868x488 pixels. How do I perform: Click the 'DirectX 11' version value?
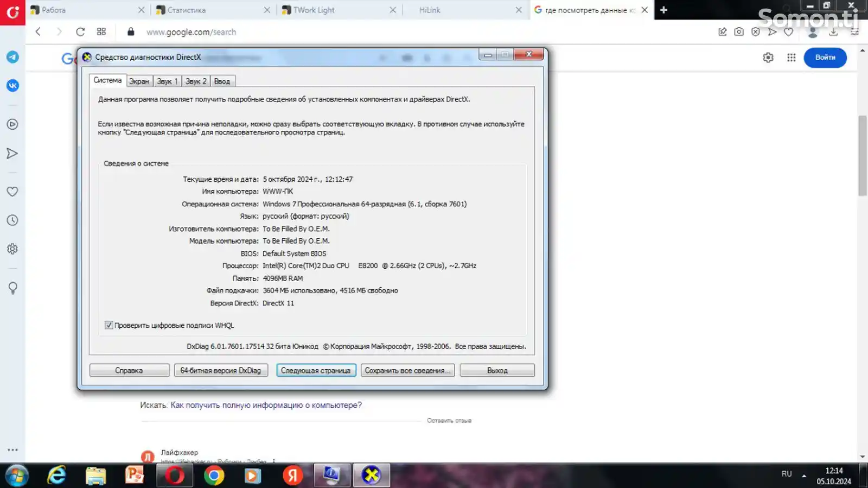[278, 303]
